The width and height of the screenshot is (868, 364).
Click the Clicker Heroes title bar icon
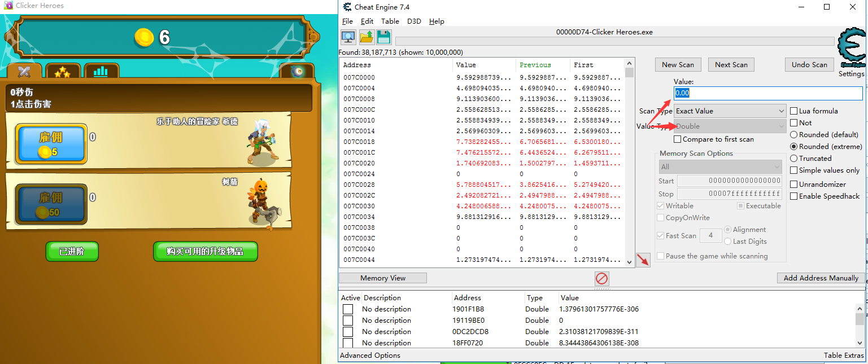[x=8, y=6]
